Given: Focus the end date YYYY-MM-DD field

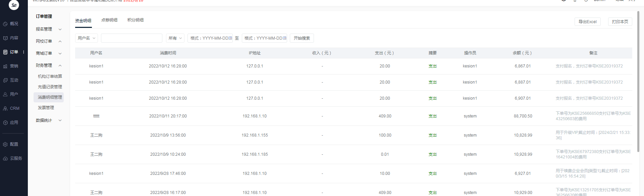Looking at the screenshot, I should click(x=264, y=38).
